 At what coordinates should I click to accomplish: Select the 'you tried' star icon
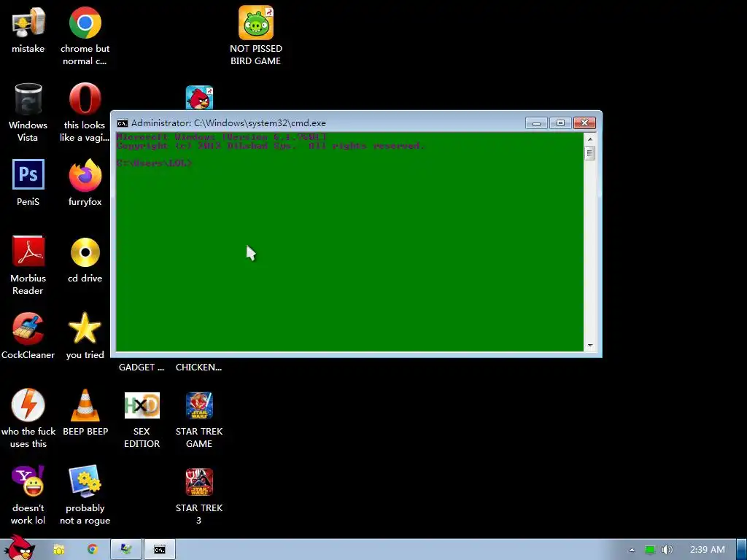click(85, 327)
